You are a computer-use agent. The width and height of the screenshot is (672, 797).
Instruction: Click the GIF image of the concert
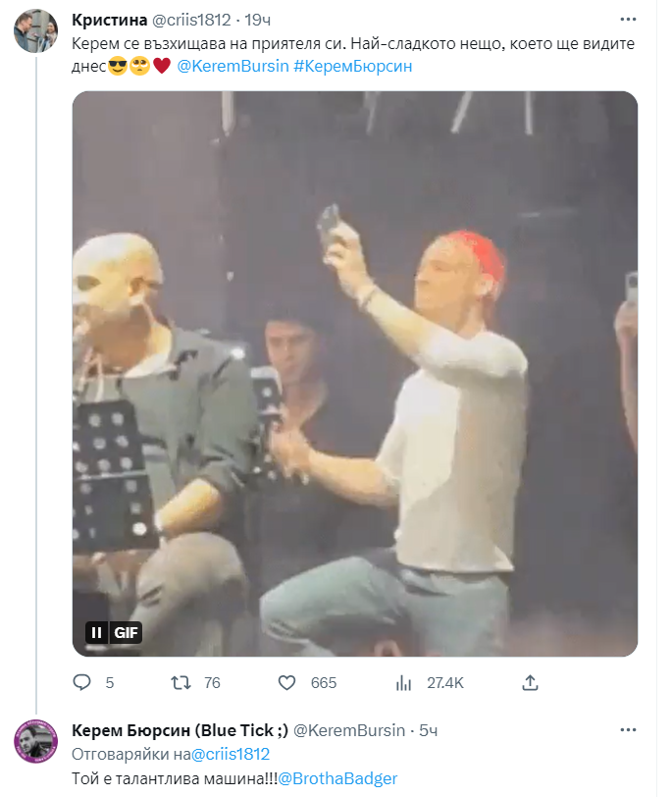[355, 373]
